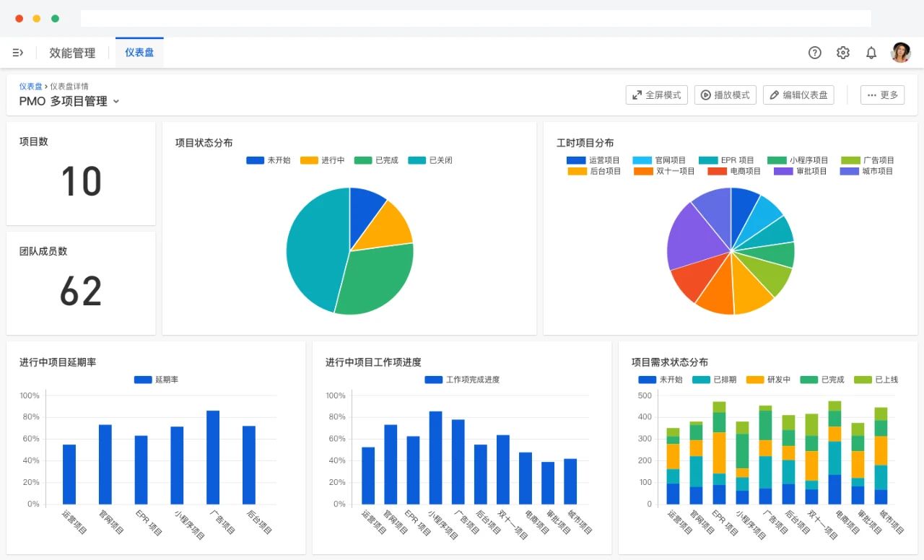This screenshot has height=560, width=924.
Task: Switch to the 仪表盘 tab
Action: click(x=139, y=53)
